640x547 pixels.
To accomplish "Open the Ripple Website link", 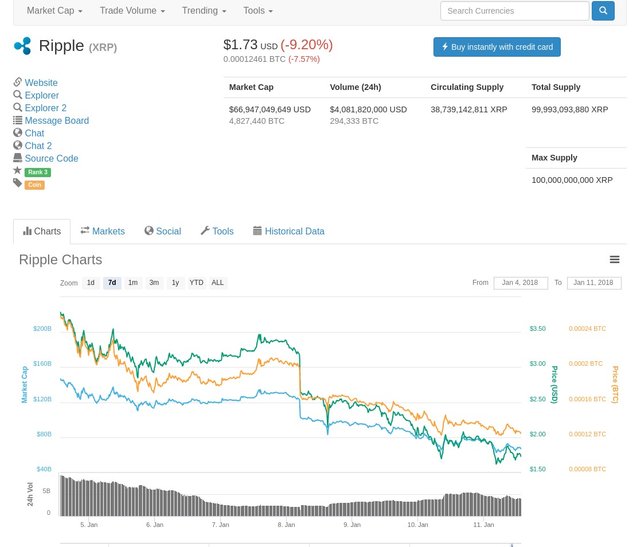I will [x=41, y=83].
